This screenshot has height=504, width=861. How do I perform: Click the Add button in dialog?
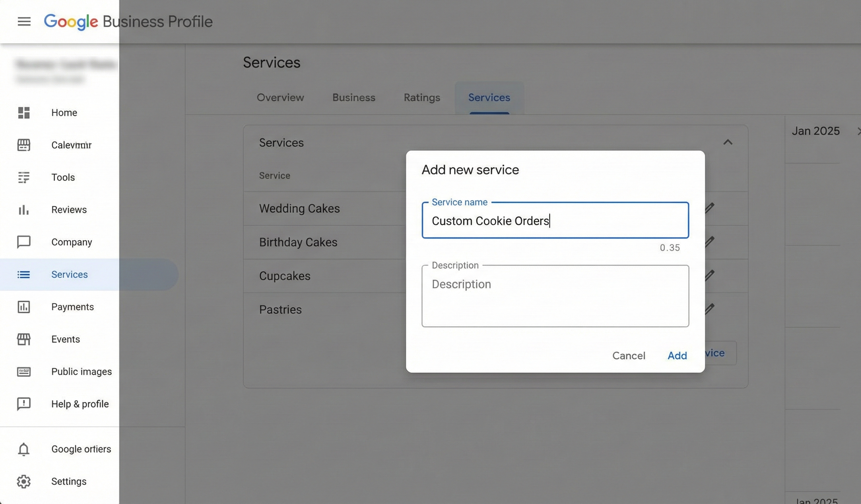pos(677,355)
